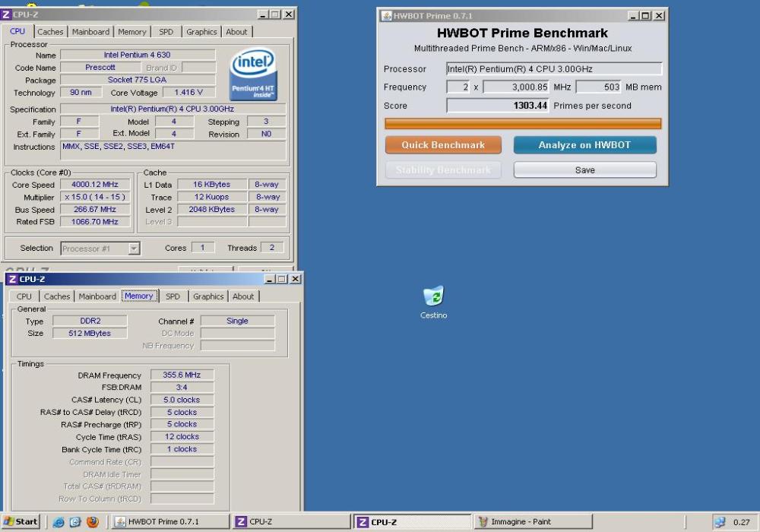This screenshot has width=760, height=532.
Task: Click Core Speed value 4000.12 MHz
Action: point(95,184)
